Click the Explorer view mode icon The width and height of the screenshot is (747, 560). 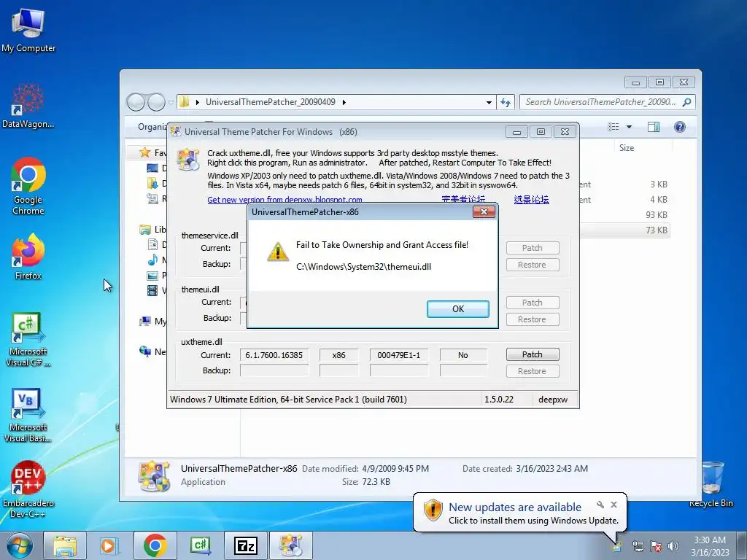click(x=613, y=127)
